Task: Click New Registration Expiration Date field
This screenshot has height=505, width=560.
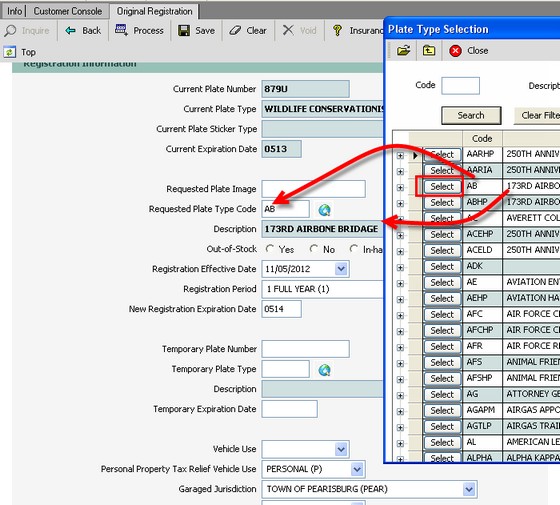Action: [281, 309]
